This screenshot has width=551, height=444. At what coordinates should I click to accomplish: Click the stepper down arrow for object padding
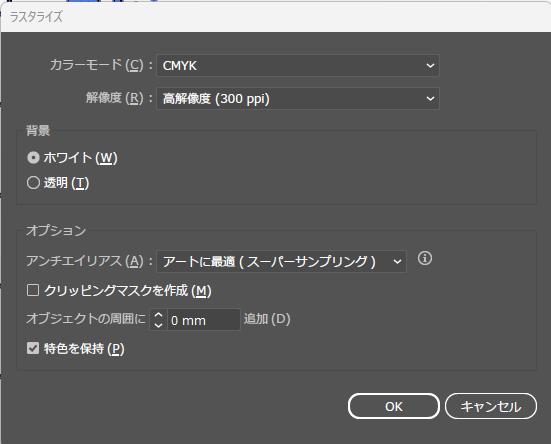(x=158, y=325)
